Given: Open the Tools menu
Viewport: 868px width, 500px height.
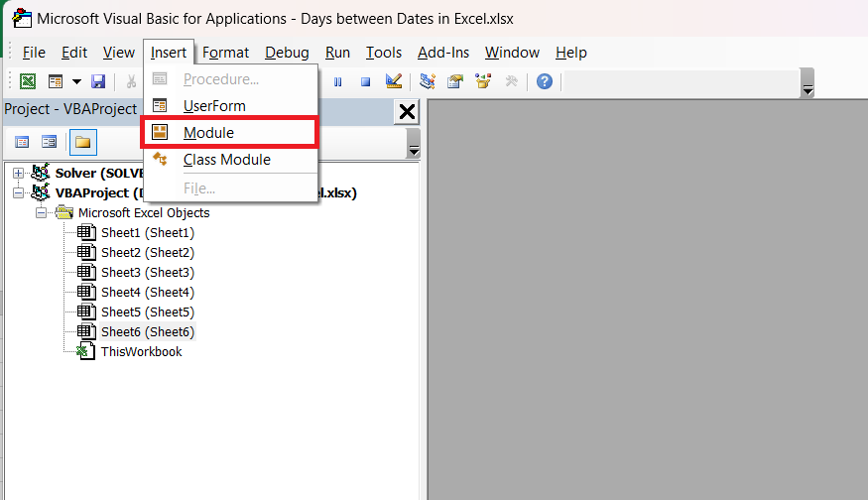Looking at the screenshot, I should coord(383,53).
